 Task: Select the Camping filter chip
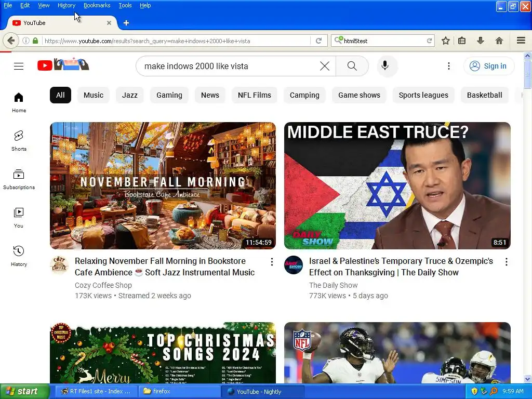point(304,95)
